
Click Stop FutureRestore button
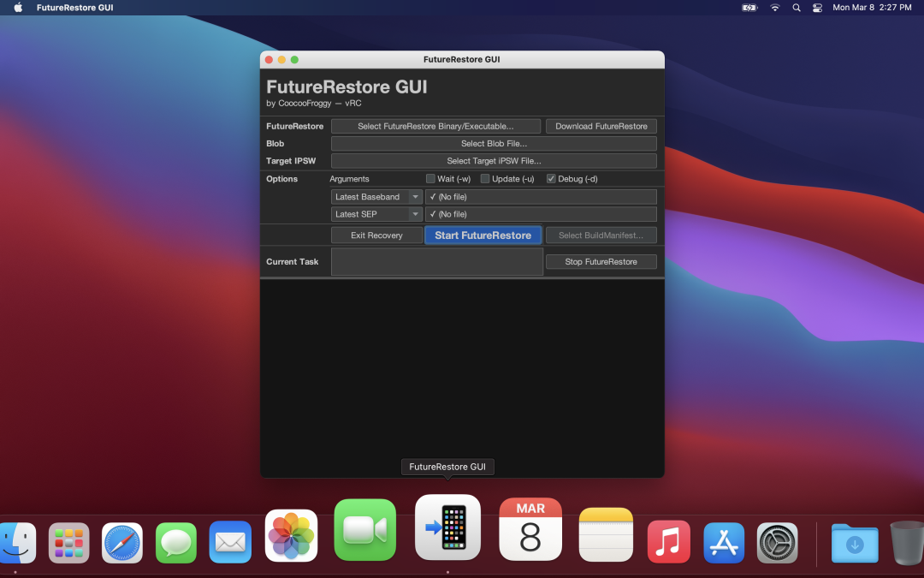[601, 262]
